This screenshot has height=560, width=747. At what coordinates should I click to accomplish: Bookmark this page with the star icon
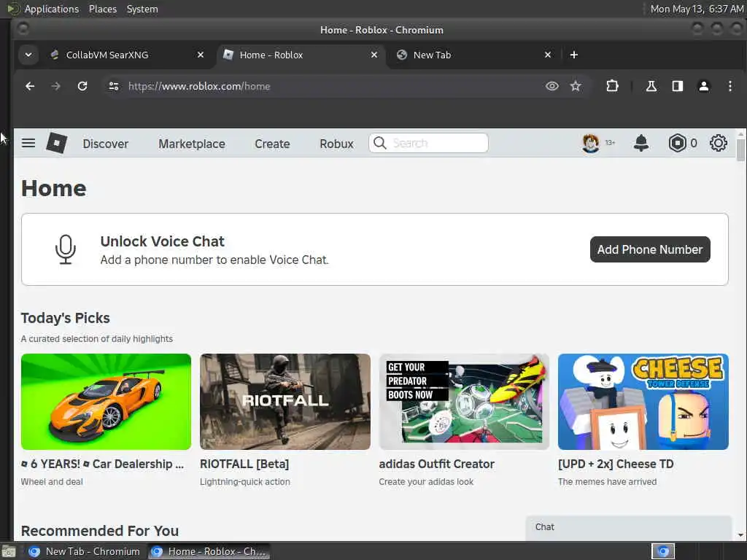pyautogui.click(x=576, y=86)
